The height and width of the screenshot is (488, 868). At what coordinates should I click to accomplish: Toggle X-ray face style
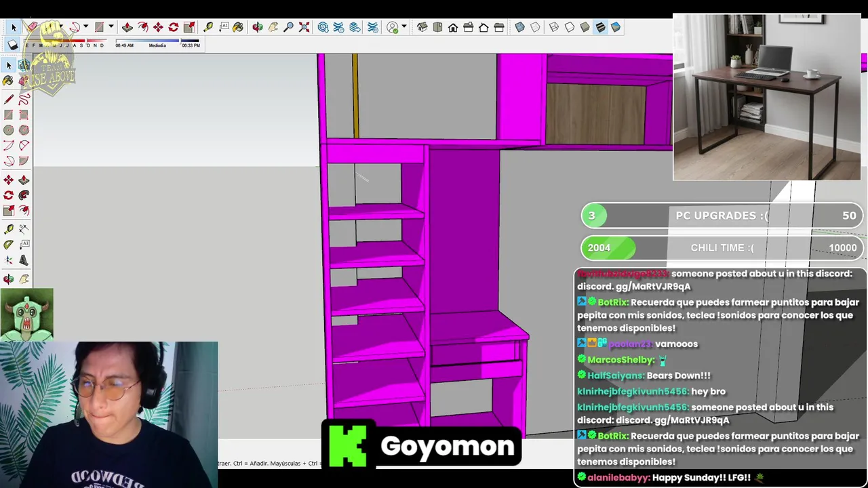click(x=519, y=27)
